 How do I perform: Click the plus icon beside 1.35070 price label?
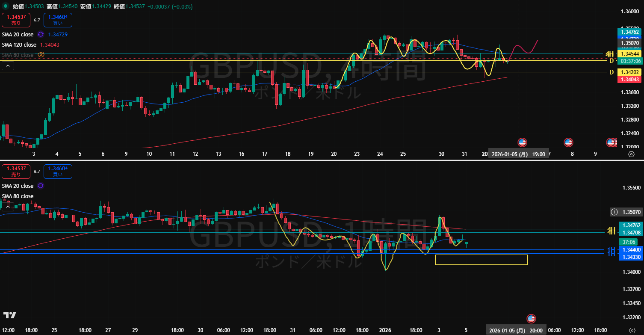tap(614, 212)
